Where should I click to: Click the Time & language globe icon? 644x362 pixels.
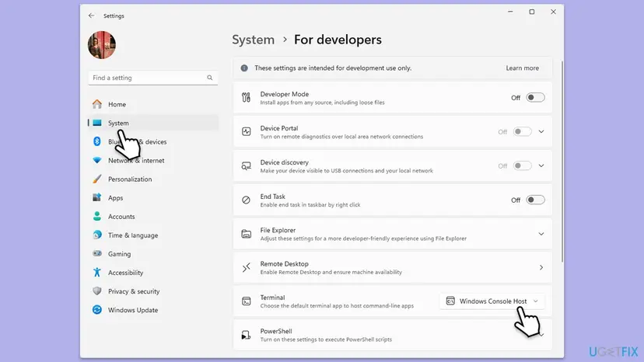97,235
